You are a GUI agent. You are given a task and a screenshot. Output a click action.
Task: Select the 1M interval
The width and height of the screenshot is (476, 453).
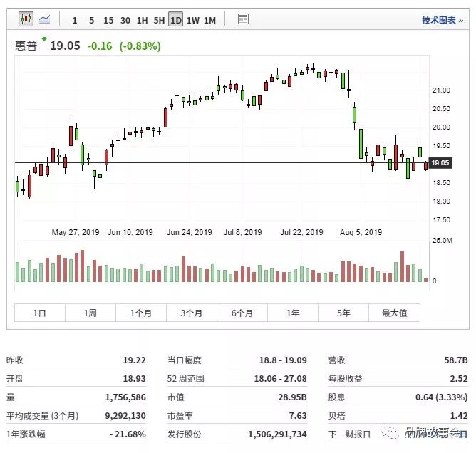point(209,21)
